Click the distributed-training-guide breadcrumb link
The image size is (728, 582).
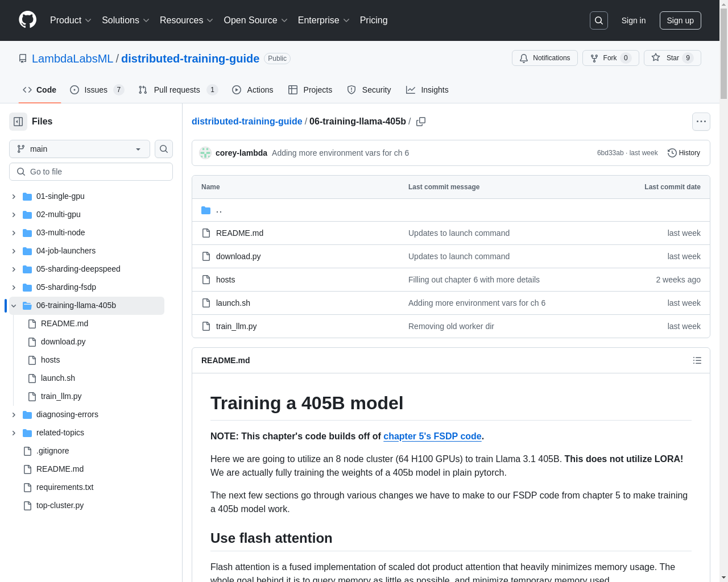click(x=247, y=121)
